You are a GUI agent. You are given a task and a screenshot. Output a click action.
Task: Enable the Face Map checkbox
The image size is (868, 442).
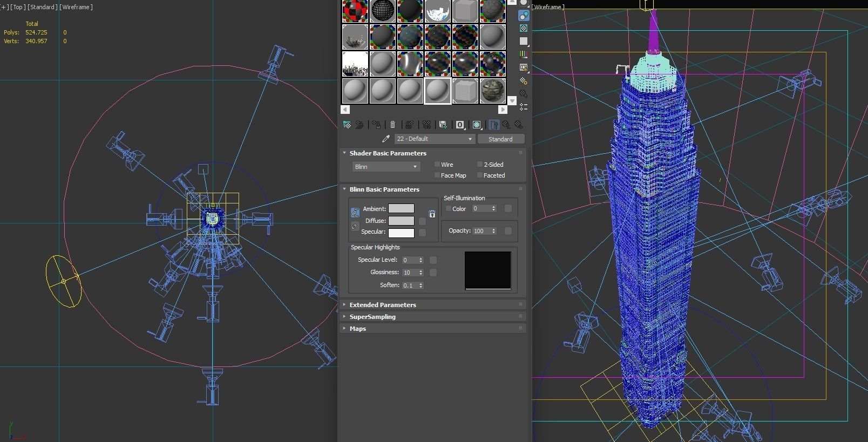coord(437,175)
